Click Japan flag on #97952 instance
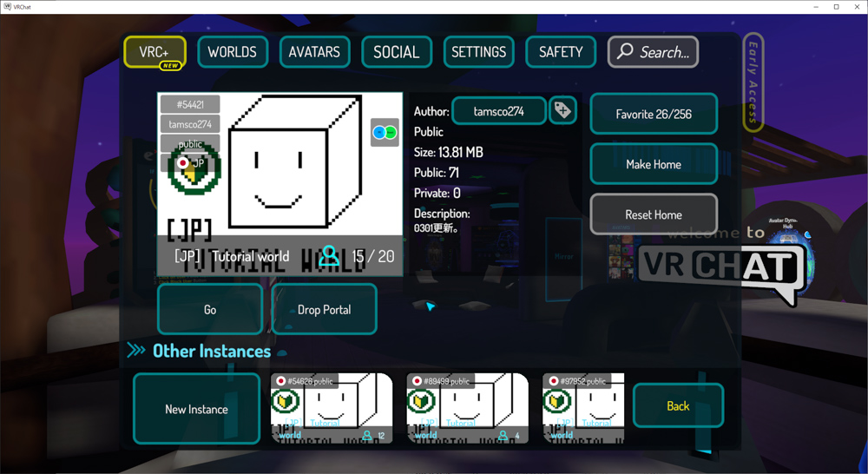This screenshot has height=474, width=868. click(553, 381)
